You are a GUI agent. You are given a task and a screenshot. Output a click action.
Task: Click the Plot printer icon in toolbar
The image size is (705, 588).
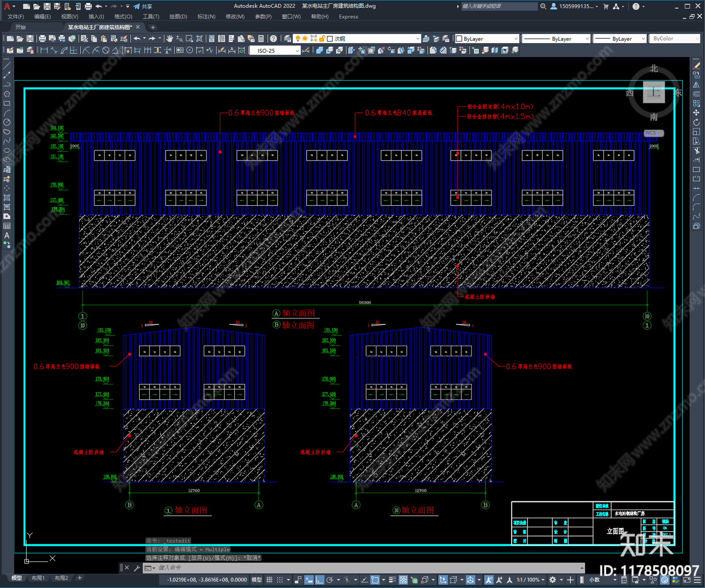42,39
